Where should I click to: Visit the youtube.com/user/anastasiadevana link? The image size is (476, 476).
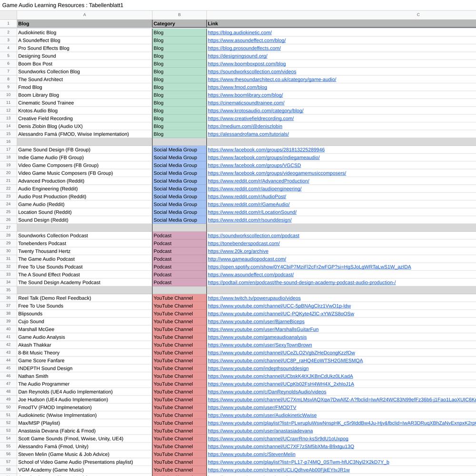coord(260,431)
